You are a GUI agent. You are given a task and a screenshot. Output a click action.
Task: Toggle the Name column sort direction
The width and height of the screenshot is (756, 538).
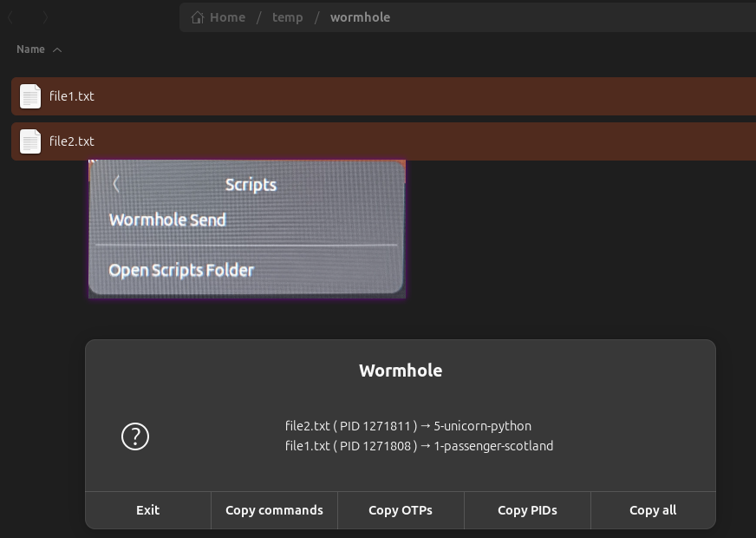[x=30, y=49]
